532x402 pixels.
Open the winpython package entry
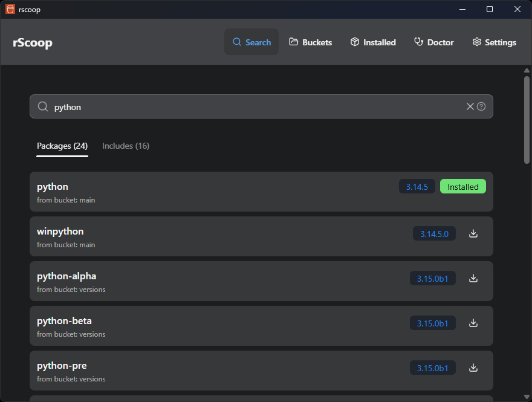[x=261, y=236]
